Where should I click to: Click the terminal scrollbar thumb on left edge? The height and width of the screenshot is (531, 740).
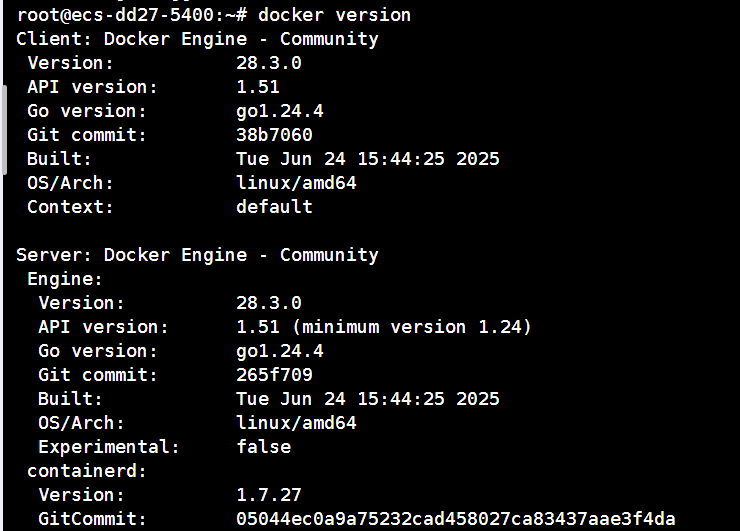(x=5, y=130)
